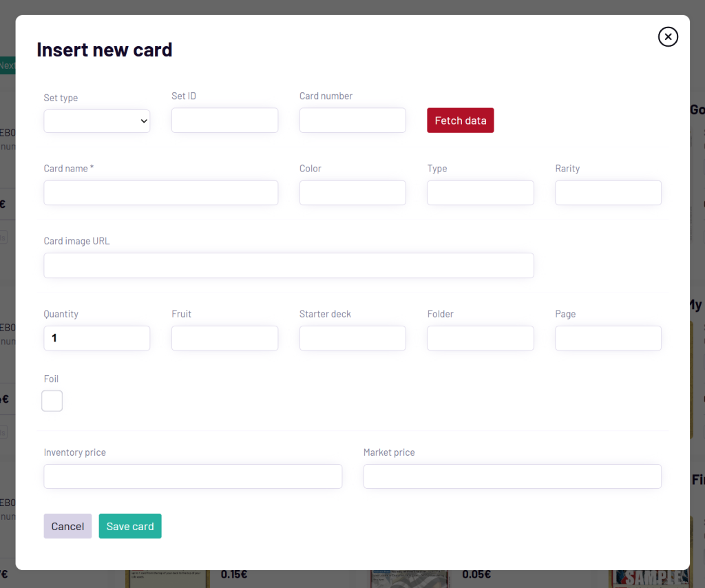The image size is (705, 588).
Task: Select the Card name field
Action: [160, 192]
